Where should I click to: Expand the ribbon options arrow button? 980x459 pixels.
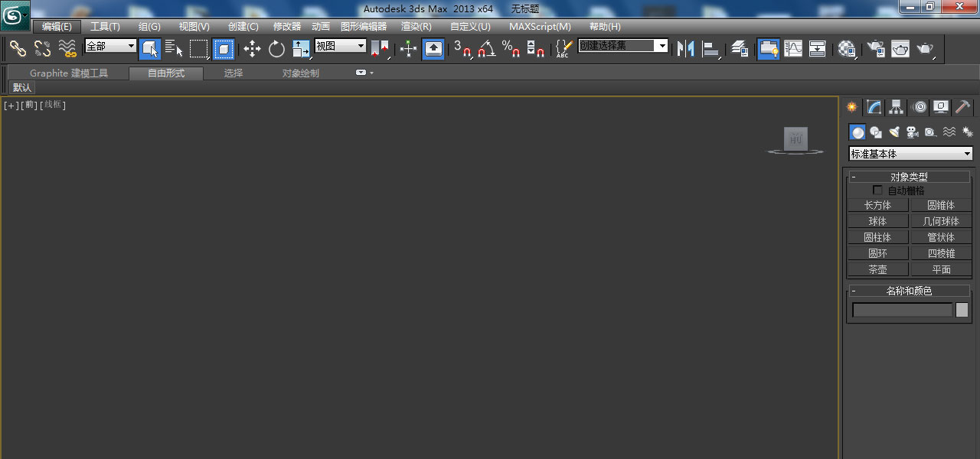364,73
